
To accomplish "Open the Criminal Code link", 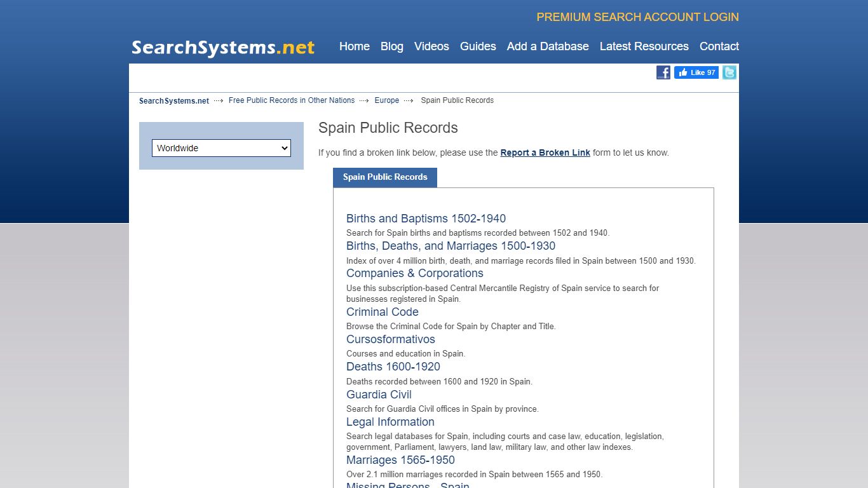I will point(383,312).
